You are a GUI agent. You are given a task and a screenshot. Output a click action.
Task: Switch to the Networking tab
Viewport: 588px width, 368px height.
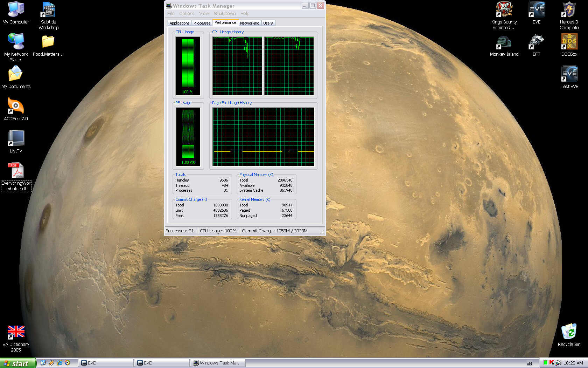pos(250,23)
